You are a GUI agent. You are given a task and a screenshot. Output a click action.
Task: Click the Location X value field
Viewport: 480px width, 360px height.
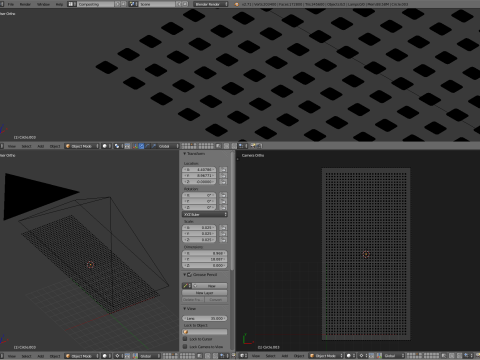click(199, 170)
